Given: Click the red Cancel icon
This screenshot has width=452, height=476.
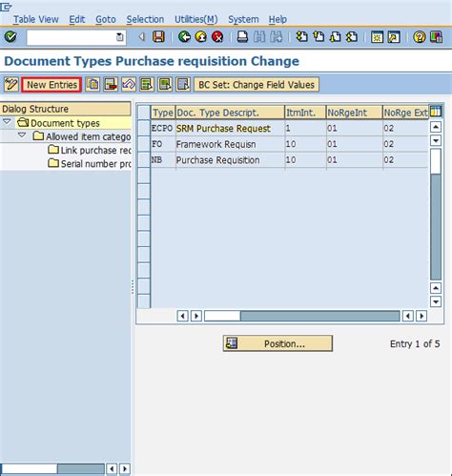Looking at the screenshot, I should [x=217, y=37].
